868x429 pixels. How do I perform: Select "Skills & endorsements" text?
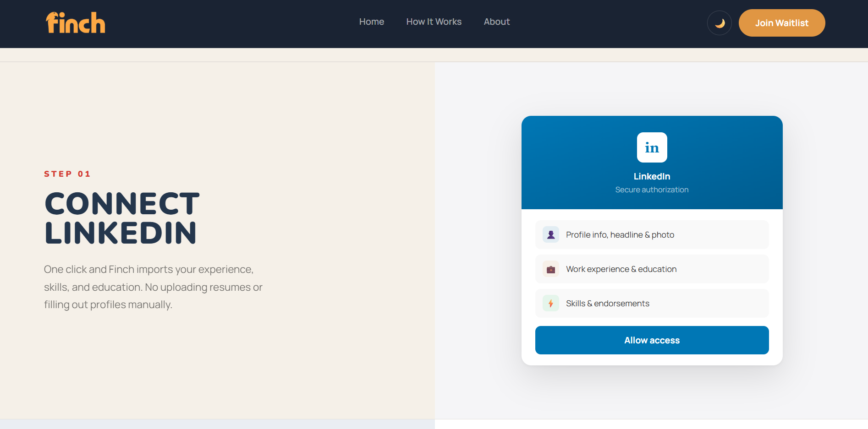pos(608,304)
